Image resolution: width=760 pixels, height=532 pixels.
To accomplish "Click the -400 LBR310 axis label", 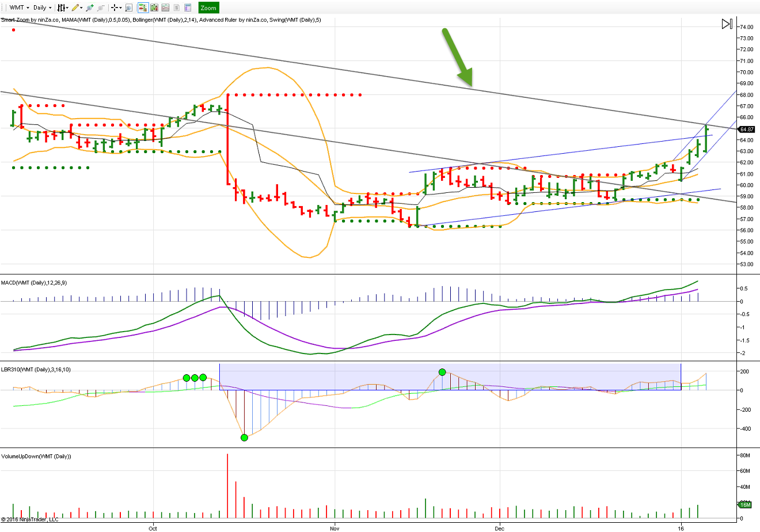I will tap(745, 429).
